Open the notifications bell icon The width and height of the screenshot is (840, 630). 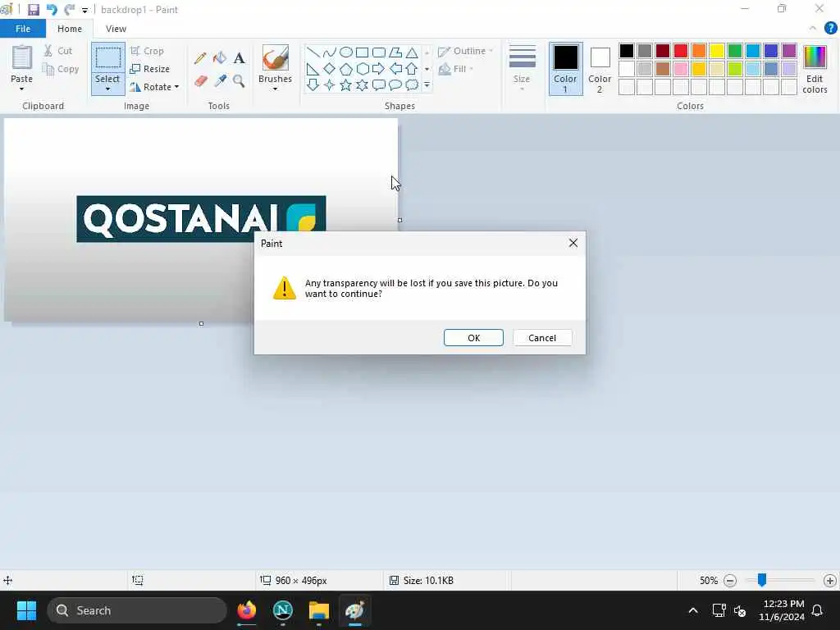point(818,610)
